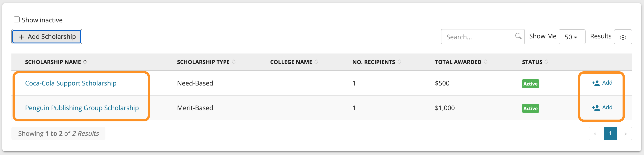Viewport: 644px width, 155px height.
Task: Click the search magnifier icon
Action: [518, 36]
